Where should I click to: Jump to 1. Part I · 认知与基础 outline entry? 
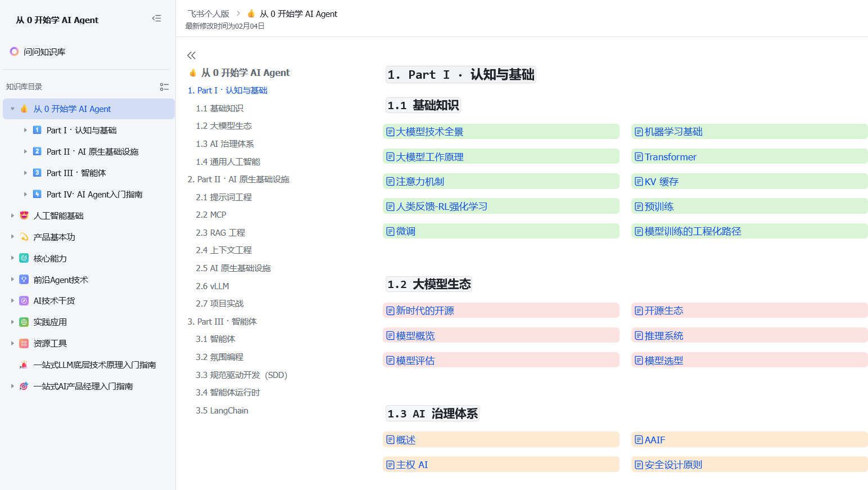(x=227, y=91)
